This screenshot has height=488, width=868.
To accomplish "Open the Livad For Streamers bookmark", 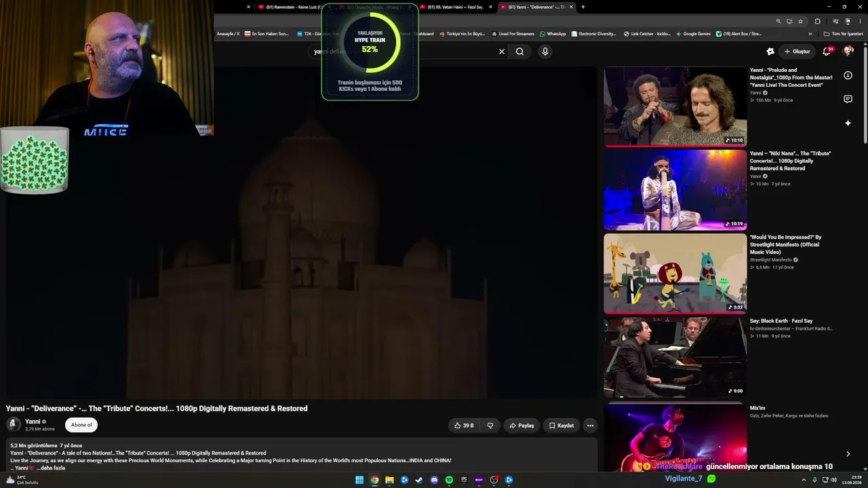I will pos(513,34).
